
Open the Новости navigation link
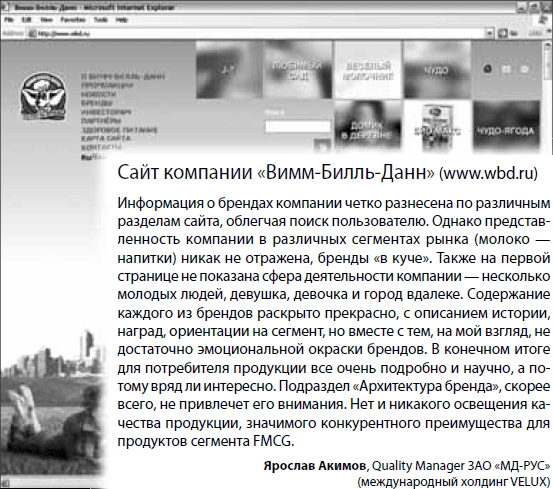[98, 94]
